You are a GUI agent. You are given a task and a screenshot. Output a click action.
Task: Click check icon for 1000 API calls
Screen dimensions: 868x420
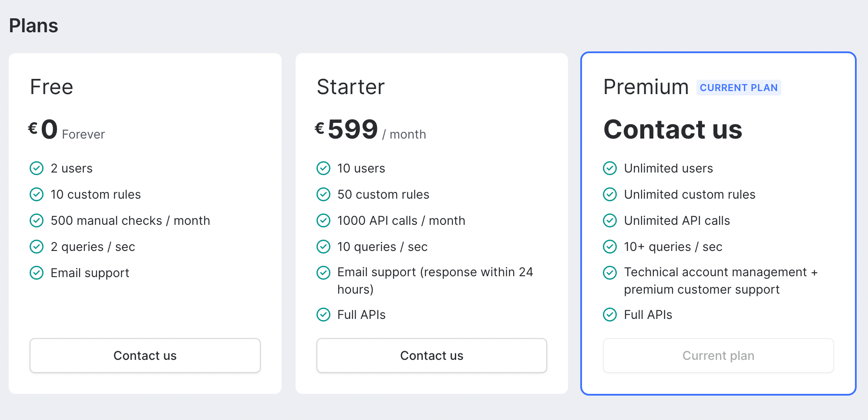pyautogui.click(x=323, y=220)
